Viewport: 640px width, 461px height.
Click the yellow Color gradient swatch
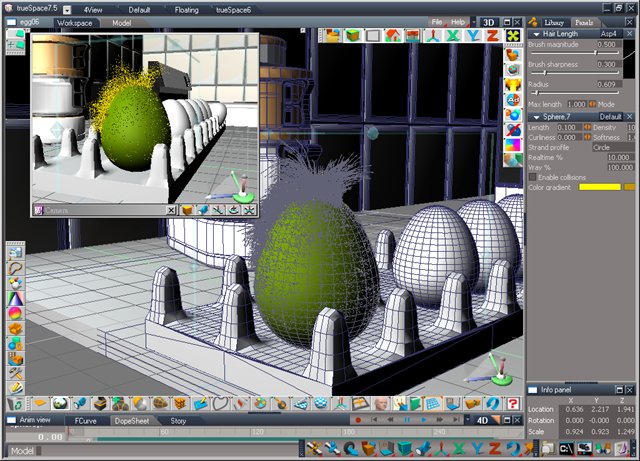[x=599, y=187]
